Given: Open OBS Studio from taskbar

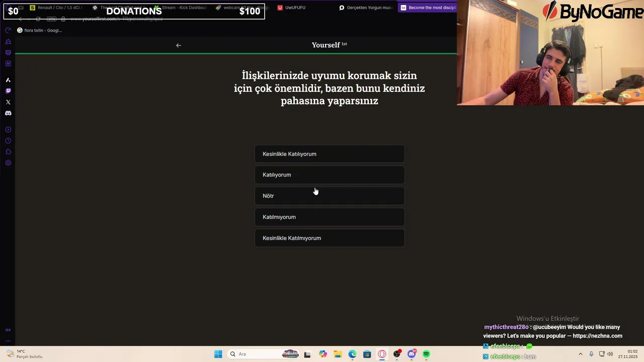Looking at the screenshot, I should (397, 354).
